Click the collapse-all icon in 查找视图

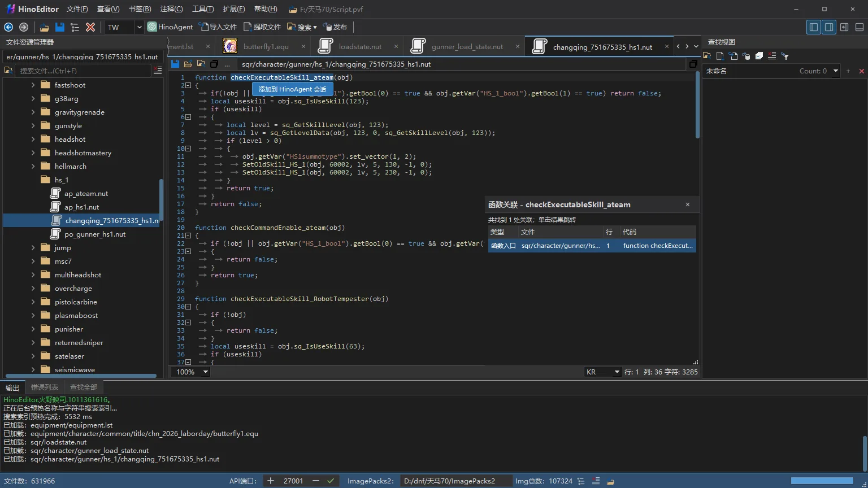coord(759,56)
